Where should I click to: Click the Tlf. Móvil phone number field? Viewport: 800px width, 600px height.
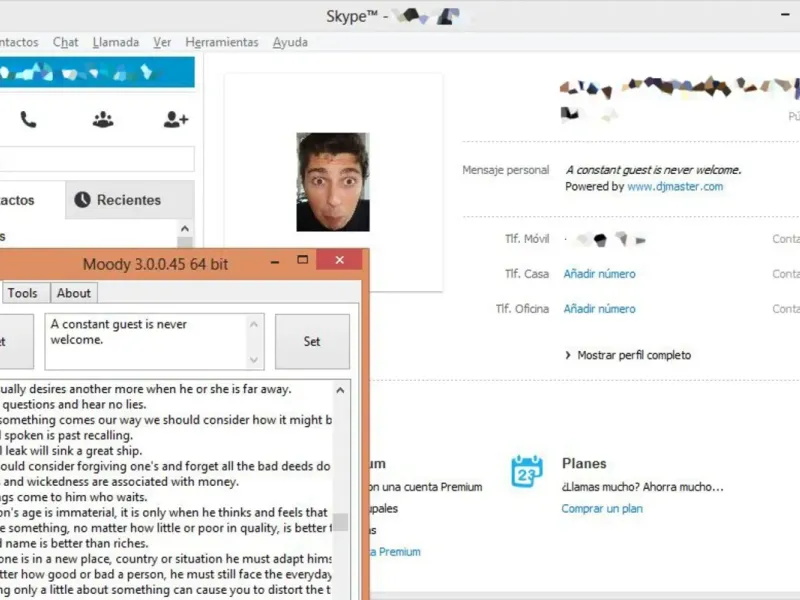(x=605, y=239)
